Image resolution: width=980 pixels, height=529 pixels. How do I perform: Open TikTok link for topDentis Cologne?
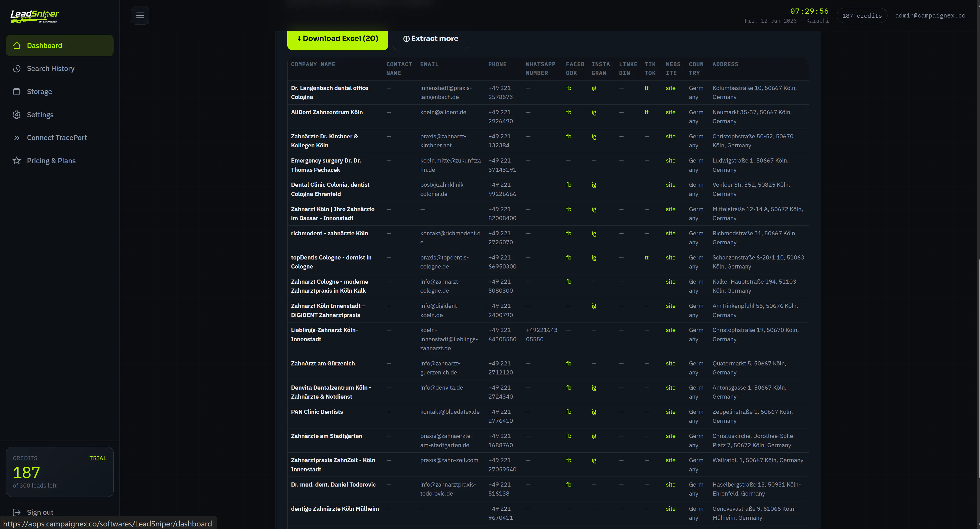(x=646, y=258)
